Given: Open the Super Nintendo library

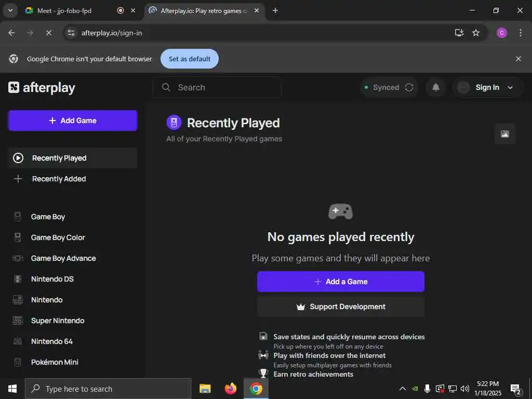Looking at the screenshot, I should (x=73, y=321).
